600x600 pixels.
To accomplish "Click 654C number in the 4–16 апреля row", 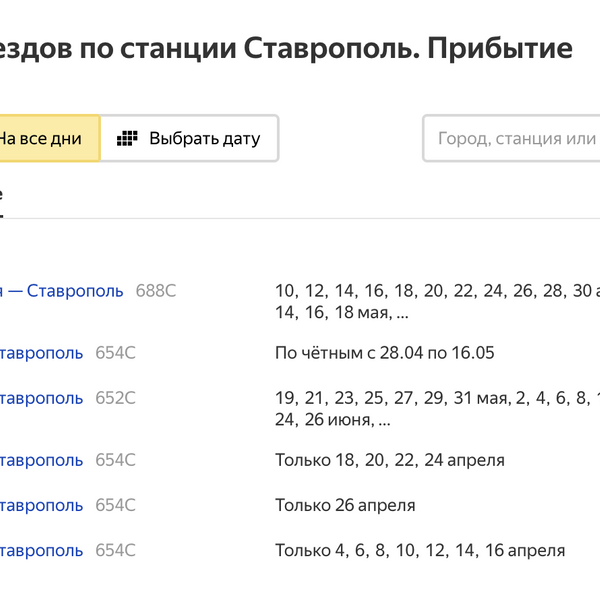I will pyautogui.click(x=115, y=550).
